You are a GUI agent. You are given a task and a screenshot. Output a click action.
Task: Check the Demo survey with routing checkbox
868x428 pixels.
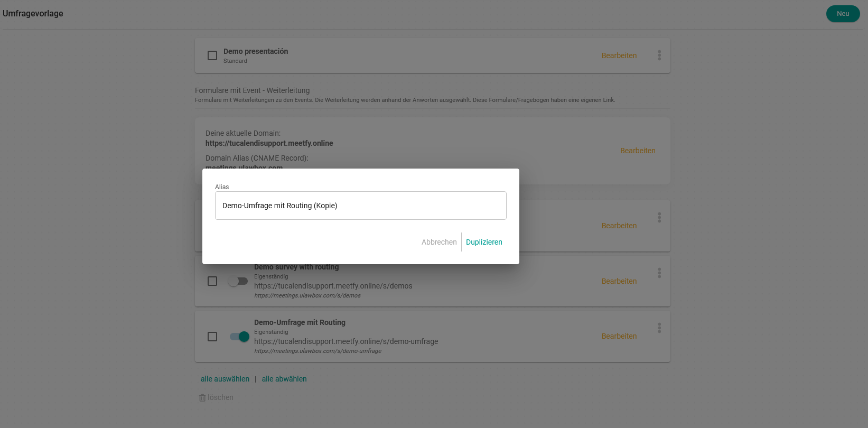(212, 281)
